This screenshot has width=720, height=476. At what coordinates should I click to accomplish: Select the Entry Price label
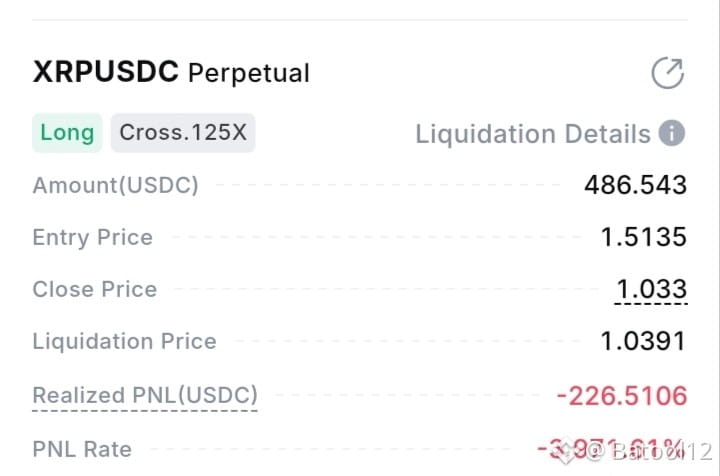93,238
